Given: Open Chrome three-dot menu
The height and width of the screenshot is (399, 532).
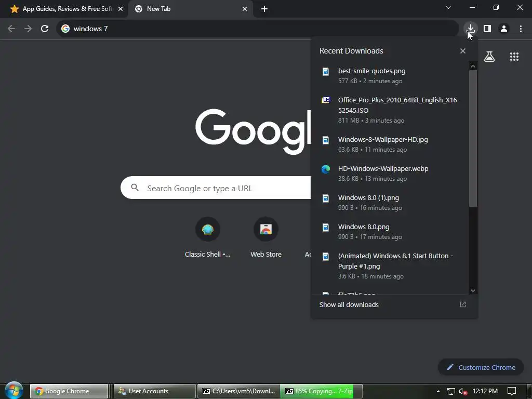Looking at the screenshot, I should (x=521, y=29).
